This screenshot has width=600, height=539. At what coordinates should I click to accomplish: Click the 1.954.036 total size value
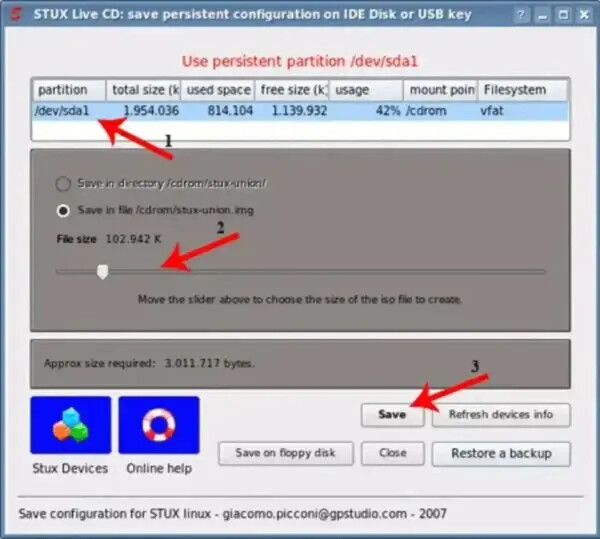151,111
